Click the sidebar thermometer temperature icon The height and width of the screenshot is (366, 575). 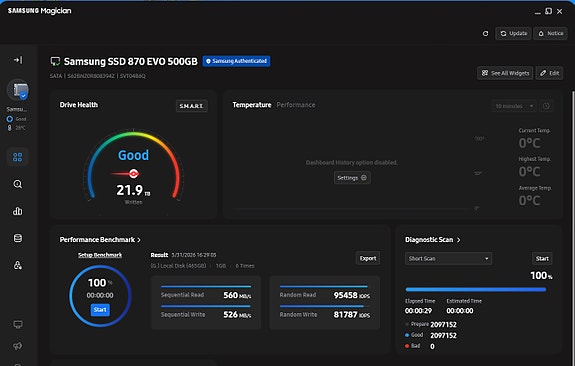[10, 128]
